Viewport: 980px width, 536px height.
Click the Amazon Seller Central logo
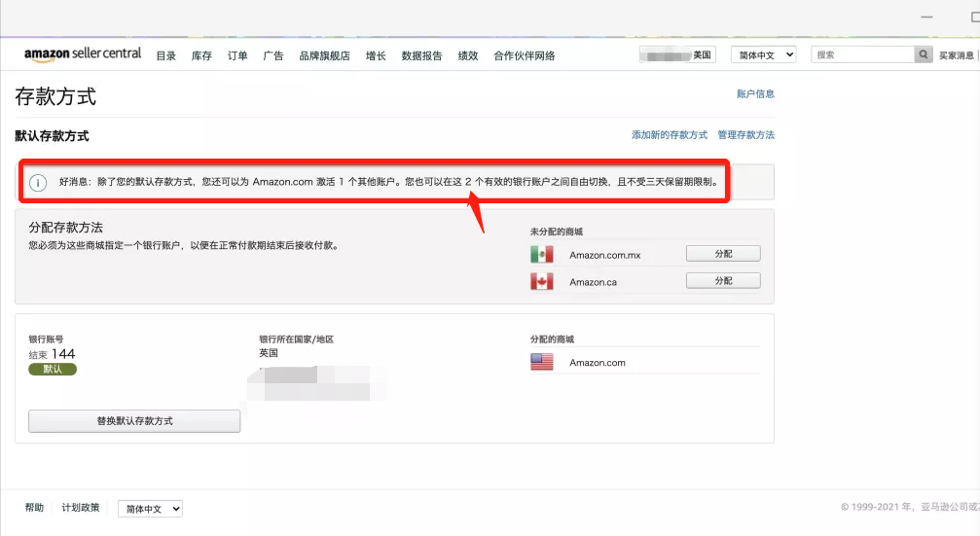[x=83, y=54]
